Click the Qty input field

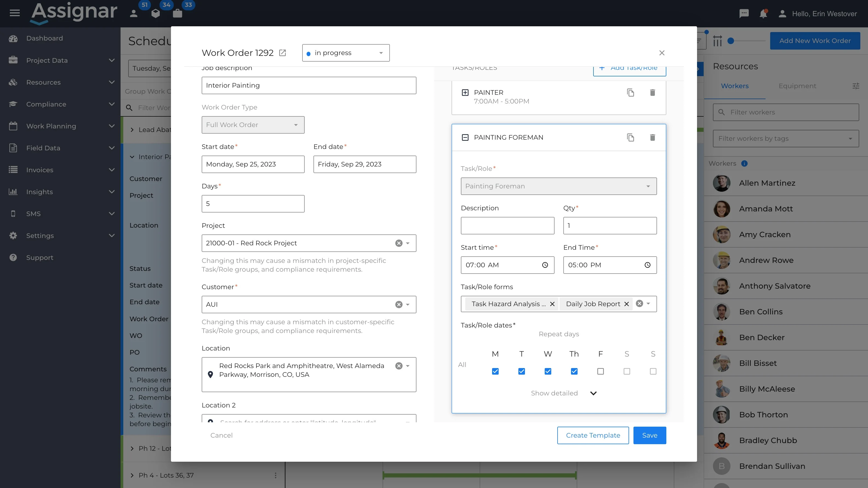[610, 226]
